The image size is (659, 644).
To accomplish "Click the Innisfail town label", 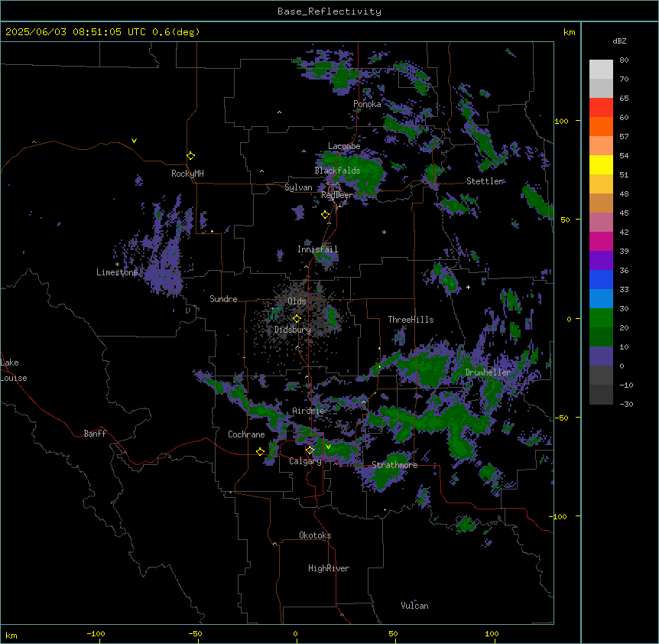I will [x=318, y=249].
